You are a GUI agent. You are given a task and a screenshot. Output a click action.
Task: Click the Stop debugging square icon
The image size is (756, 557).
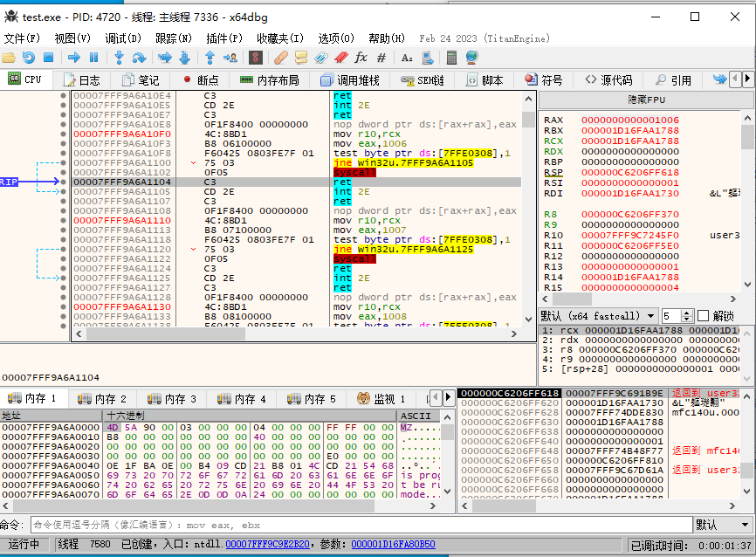[x=48, y=58]
